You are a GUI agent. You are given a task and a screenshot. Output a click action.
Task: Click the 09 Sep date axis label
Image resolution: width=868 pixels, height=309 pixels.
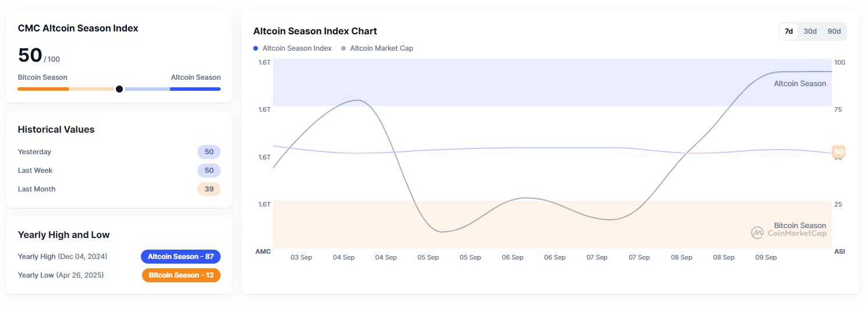point(766,257)
